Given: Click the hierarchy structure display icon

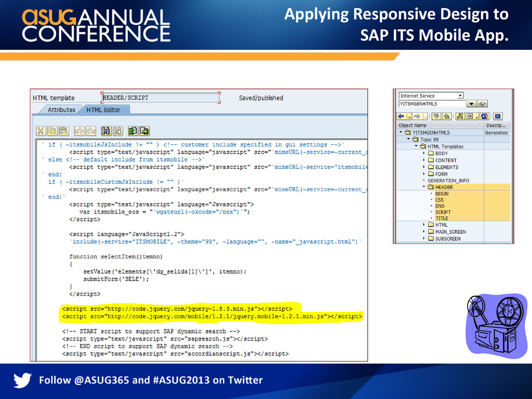Looking at the screenshot, I should click(x=460, y=116).
